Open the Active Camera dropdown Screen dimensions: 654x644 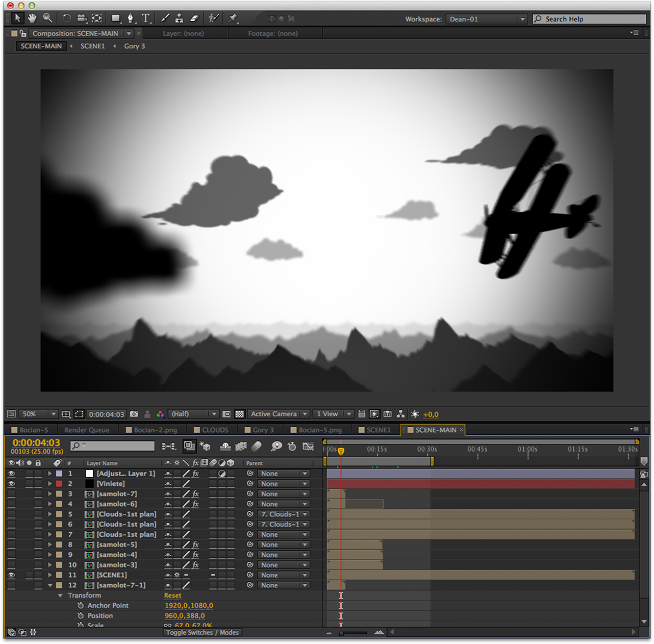click(278, 414)
